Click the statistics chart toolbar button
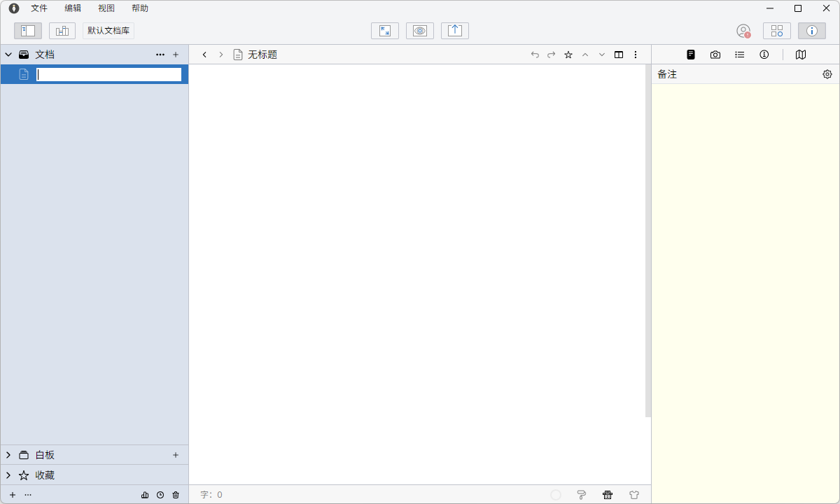Image resolution: width=840 pixels, height=504 pixels. click(x=62, y=31)
